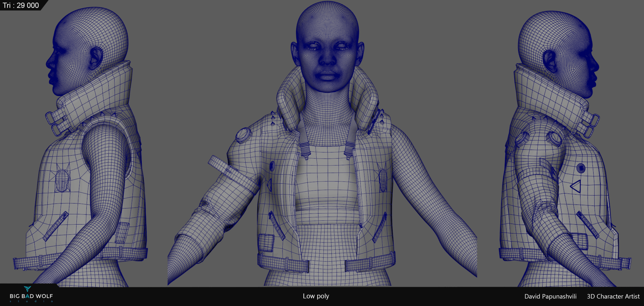Click the circular badge on right-view jacket
Image resolution: width=644 pixels, height=306 pixels.
pos(581,168)
